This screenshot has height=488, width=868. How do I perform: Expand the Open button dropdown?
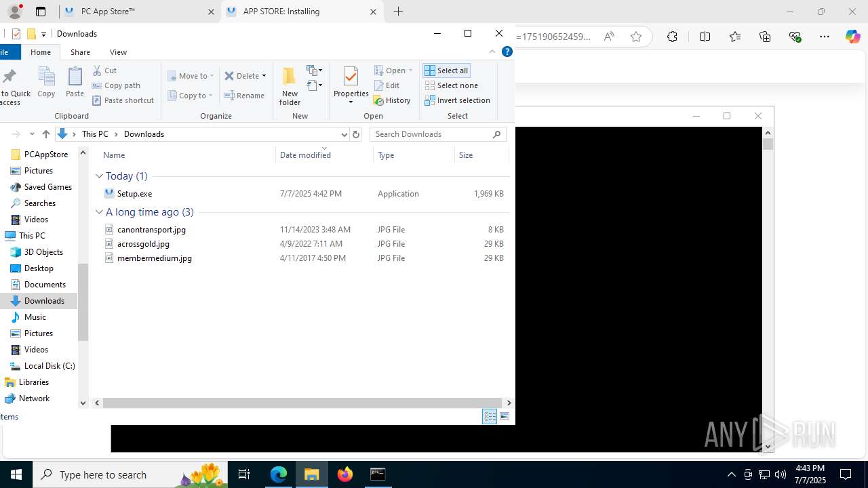(x=410, y=70)
